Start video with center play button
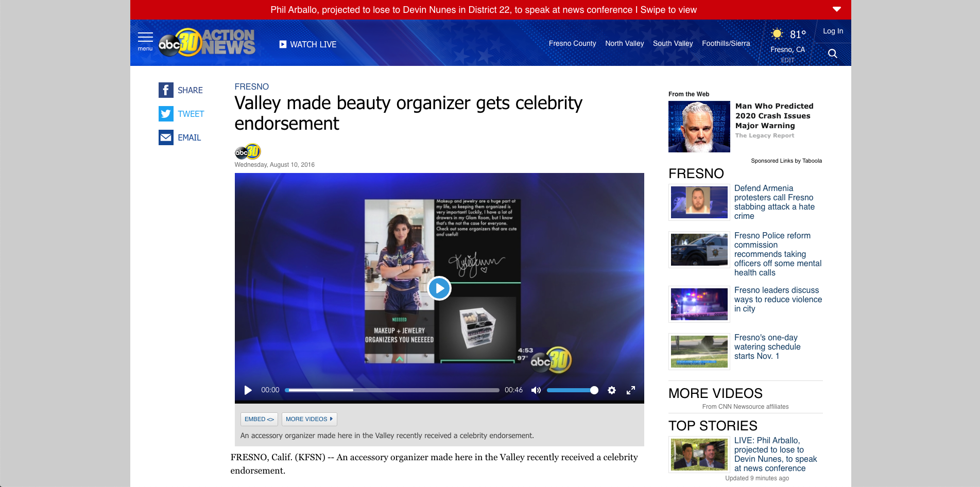The width and height of the screenshot is (980, 487). coord(439,288)
